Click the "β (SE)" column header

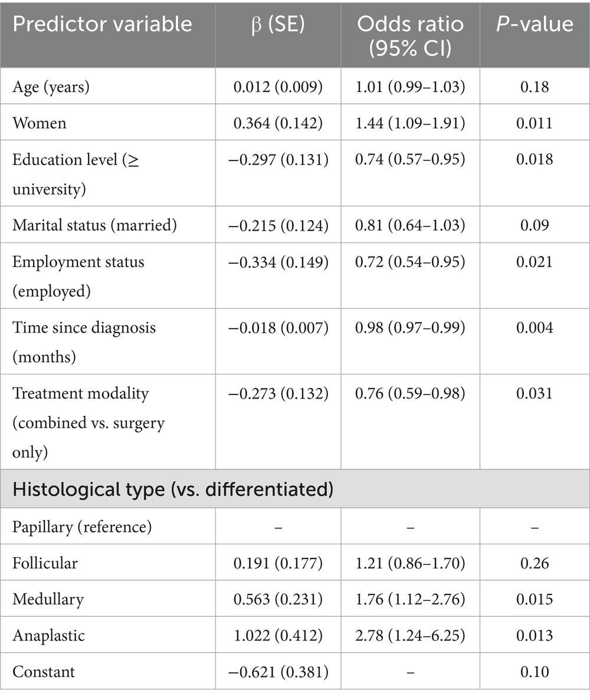(278, 24)
